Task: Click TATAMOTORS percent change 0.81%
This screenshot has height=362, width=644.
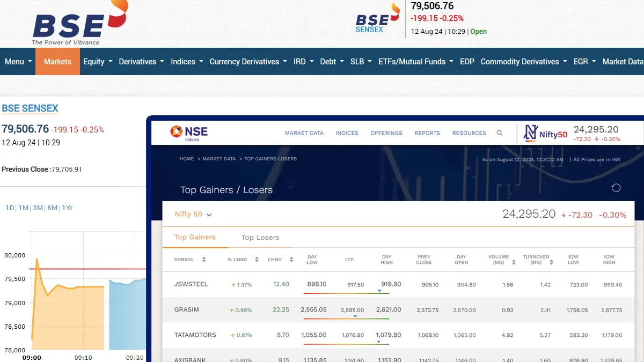Action: (241, 335)
